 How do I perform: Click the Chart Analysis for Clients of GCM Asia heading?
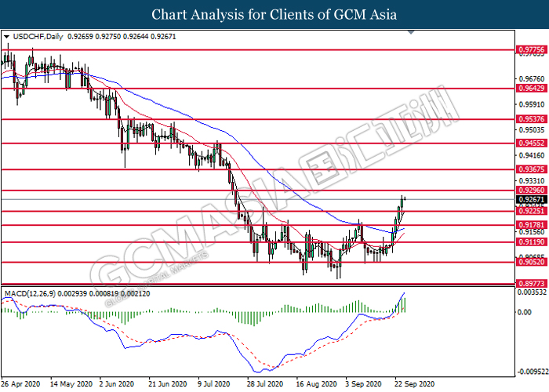coord(274,15)
